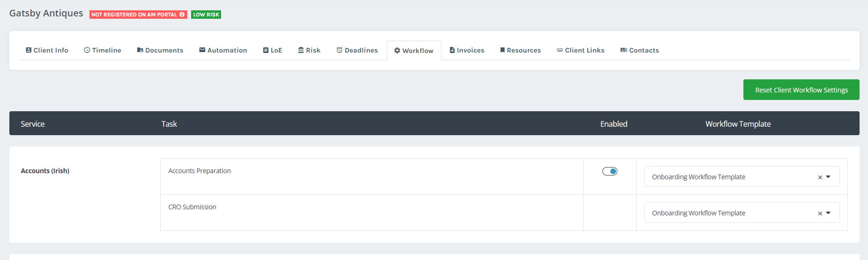Select the Workflow tab

click(x=414, y=51)
